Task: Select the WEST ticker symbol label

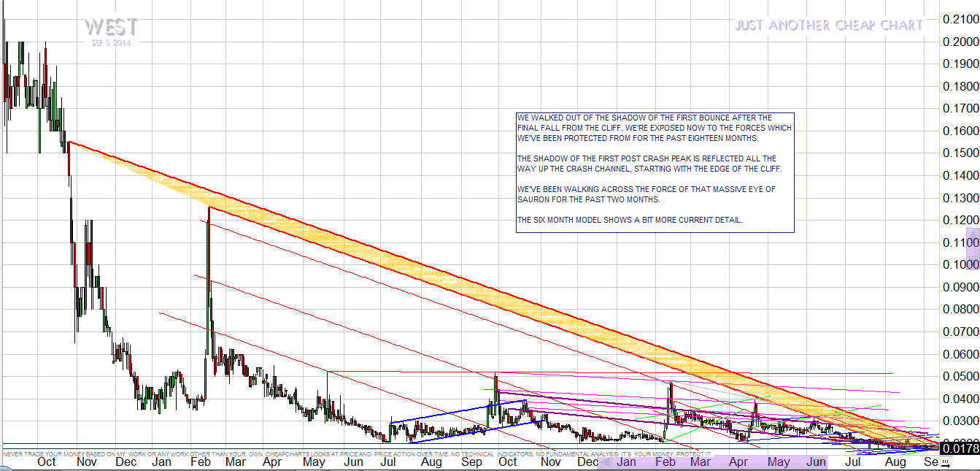Action: pyautogui.click(x=110, y=27)
